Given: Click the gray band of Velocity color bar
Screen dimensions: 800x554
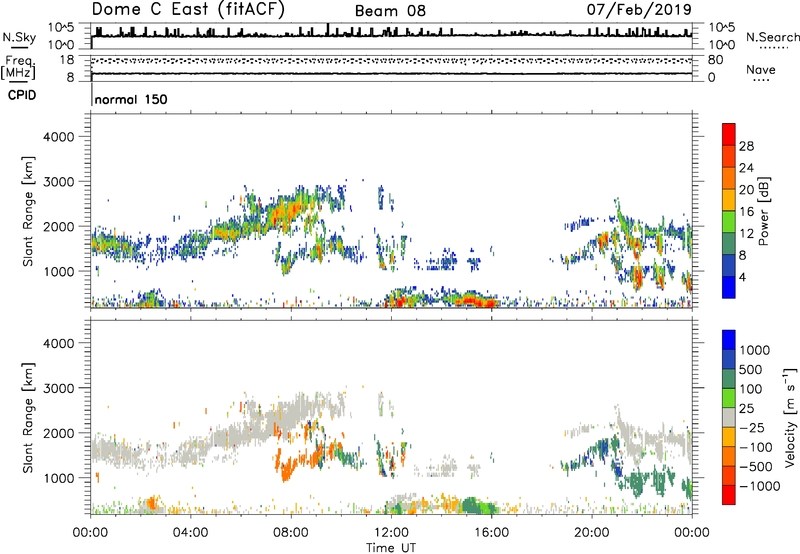Looking at the screenshot, I should (x=729, y=418).
